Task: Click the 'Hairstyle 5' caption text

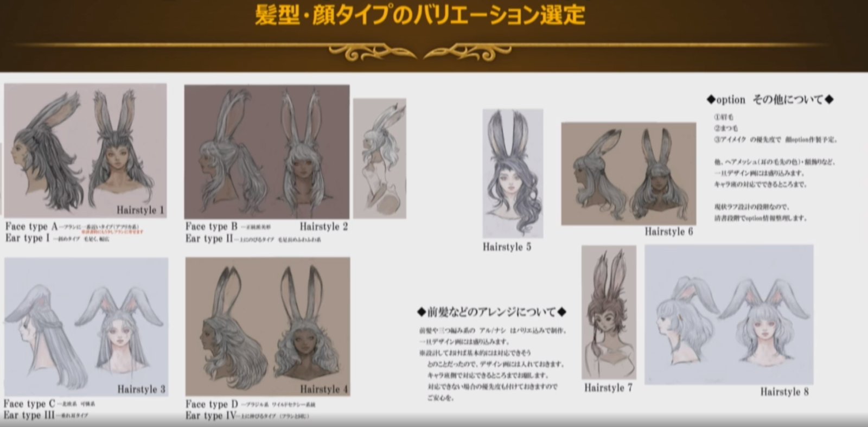Action: click(x=507, y=247)
